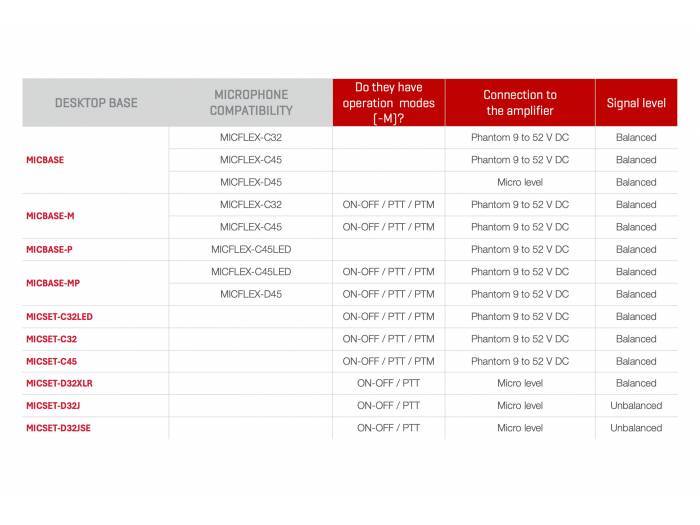Click the Connection to the amplifier header
This screenshot has height=525, width=700.
(x=520, y=103)
